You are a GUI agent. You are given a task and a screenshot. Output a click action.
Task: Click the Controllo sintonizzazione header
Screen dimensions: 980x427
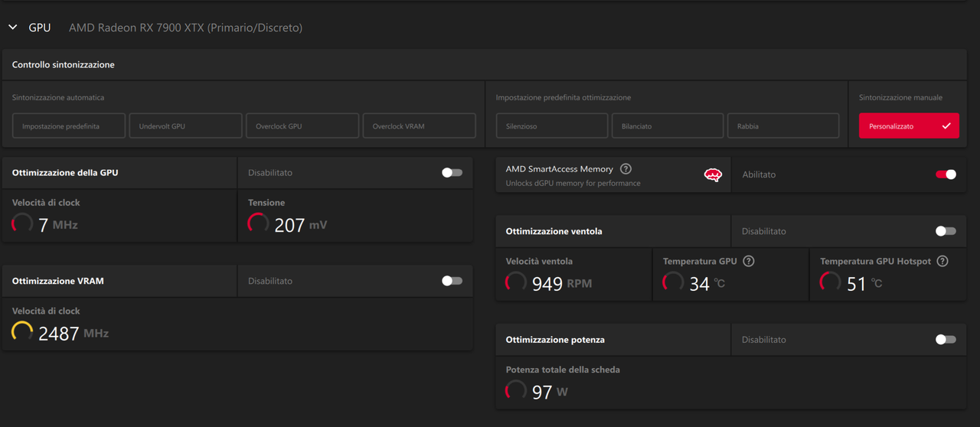64,65
